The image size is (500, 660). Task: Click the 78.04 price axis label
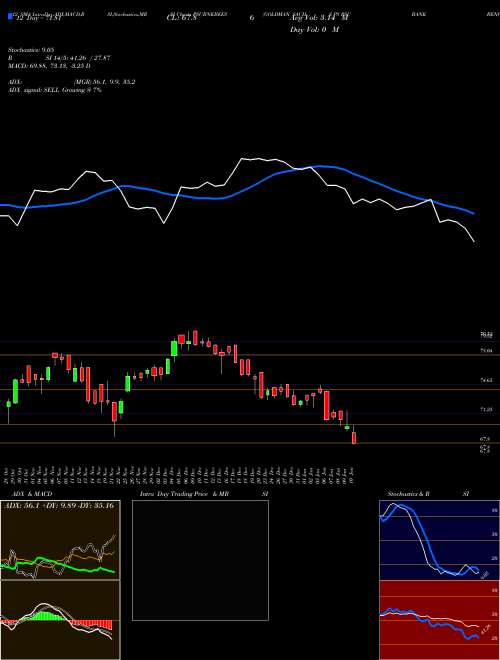click(x=486, y=351)
